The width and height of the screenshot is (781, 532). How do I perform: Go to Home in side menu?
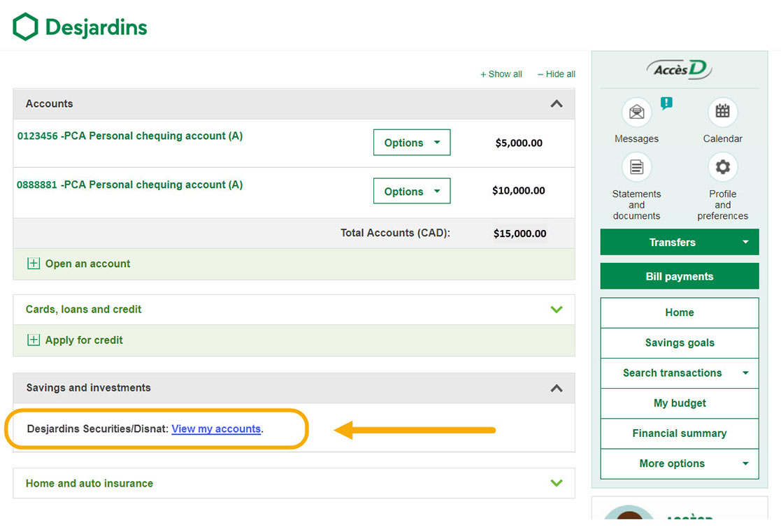[680, 312]
